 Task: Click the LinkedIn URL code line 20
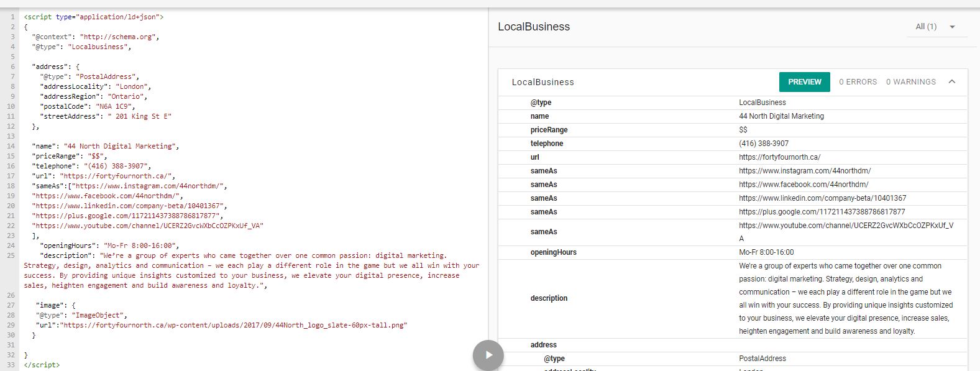click(129, 206)
